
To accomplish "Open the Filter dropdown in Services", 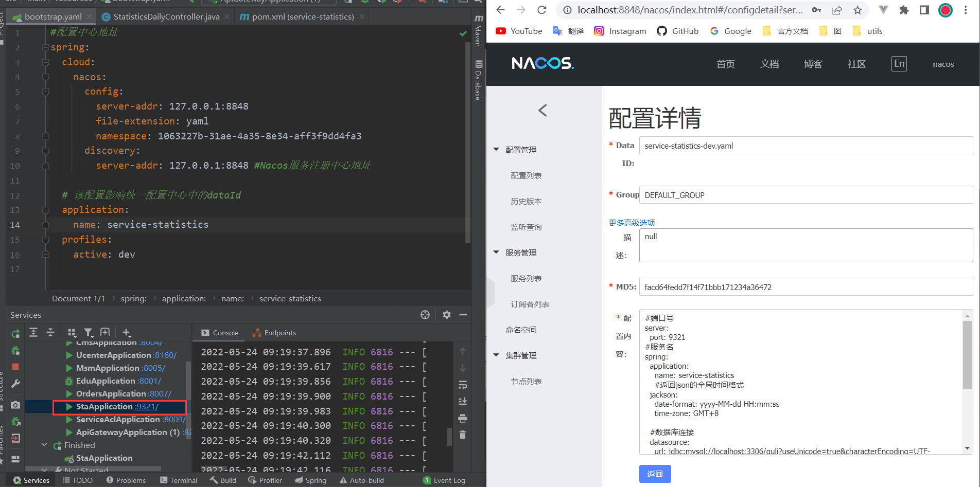I will (89, 333).
